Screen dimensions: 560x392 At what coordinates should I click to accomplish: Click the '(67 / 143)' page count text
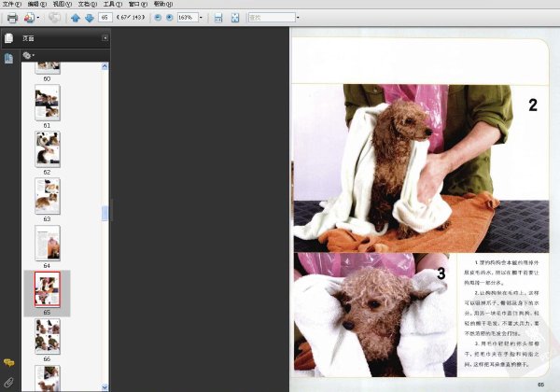(131, 17)
